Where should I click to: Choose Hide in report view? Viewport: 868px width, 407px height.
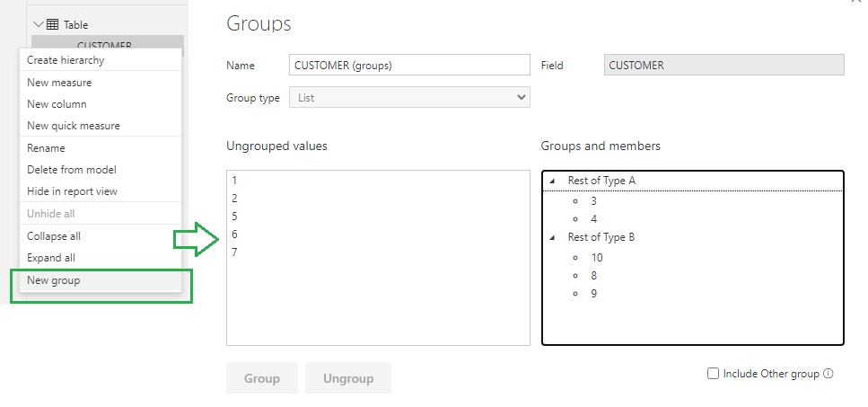(101, 191)
